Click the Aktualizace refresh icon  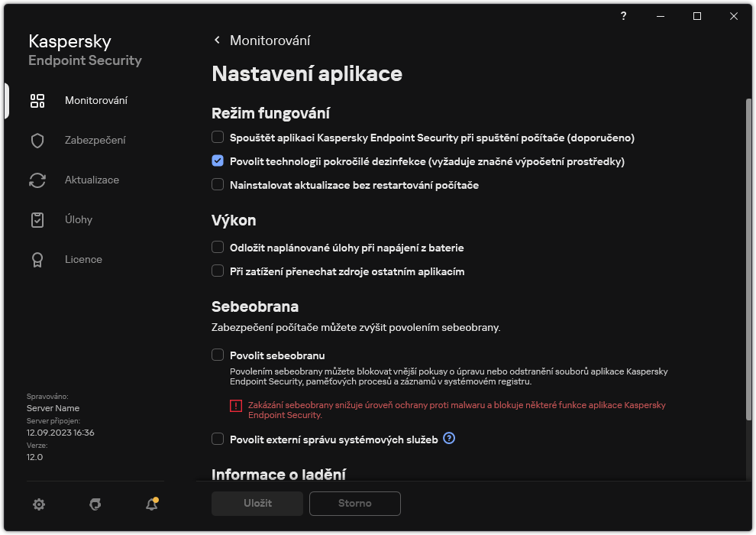(x=37, y=180)
